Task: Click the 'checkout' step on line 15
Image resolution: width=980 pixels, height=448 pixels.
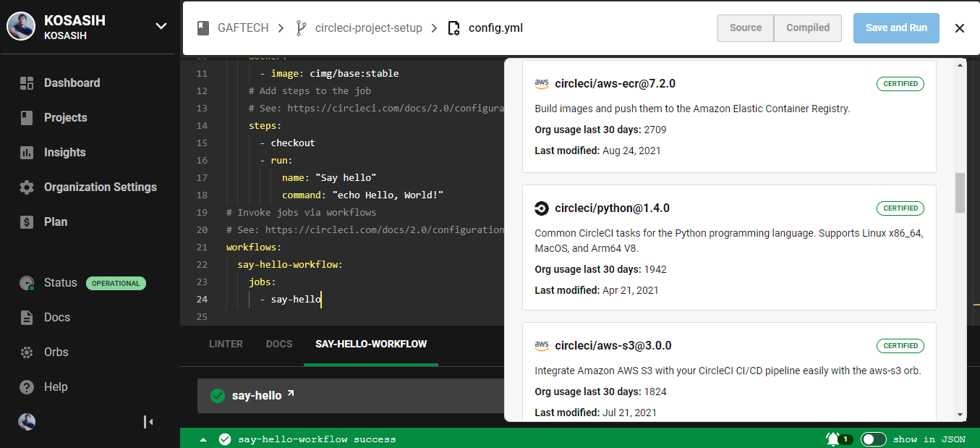Action: [x=293, y=143]
